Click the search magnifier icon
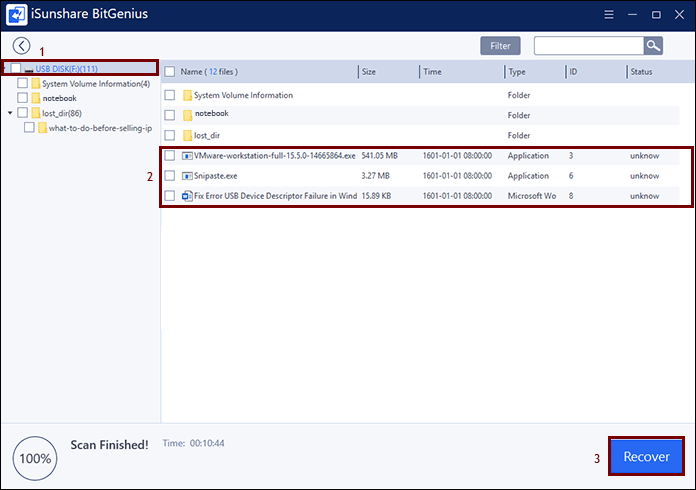The width and height of the screenshot is (696, 490). (653, 45)
